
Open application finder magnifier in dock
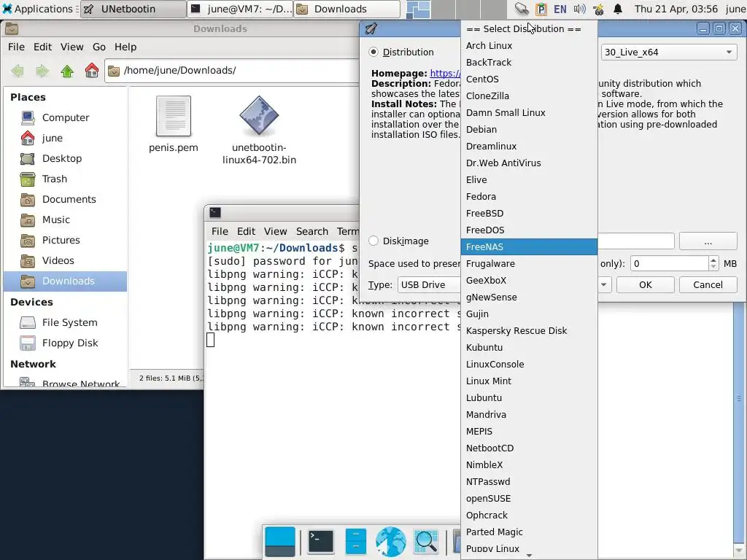pos(426,542)
